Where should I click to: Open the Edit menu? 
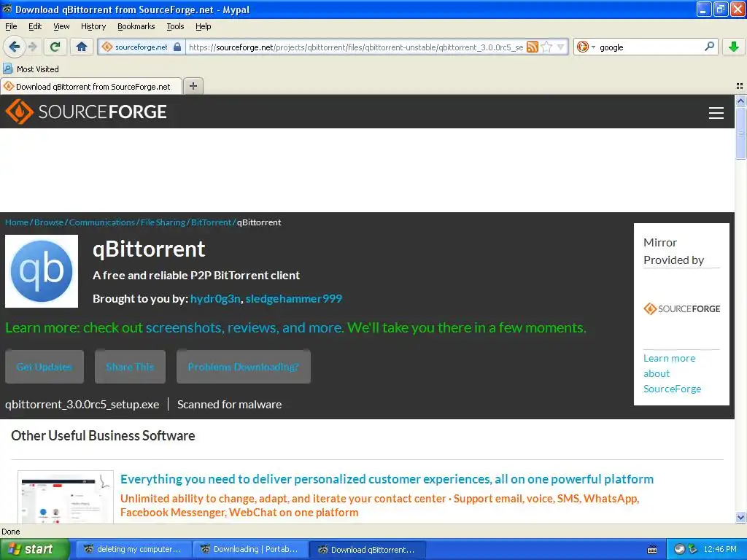[35, 26]
